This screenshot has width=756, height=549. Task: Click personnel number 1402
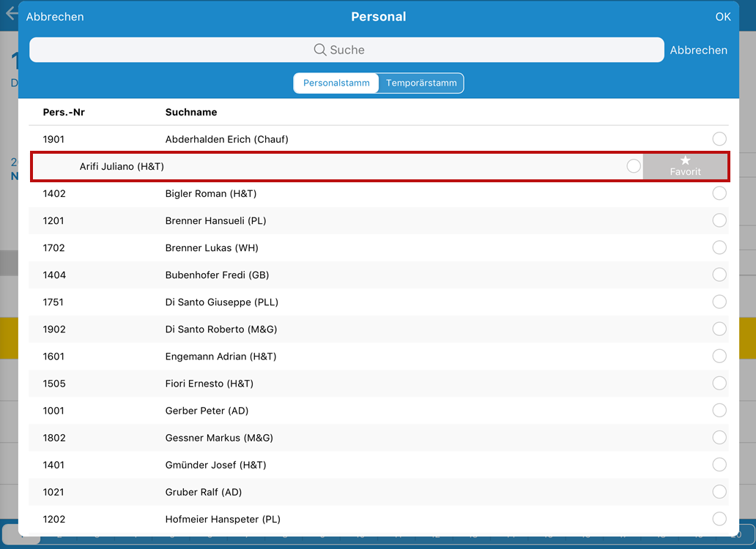(x=54, y=193)
